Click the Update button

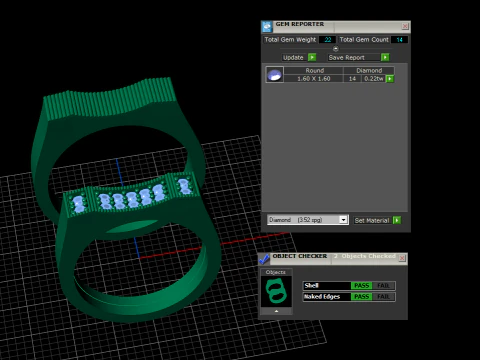(293, 57)
